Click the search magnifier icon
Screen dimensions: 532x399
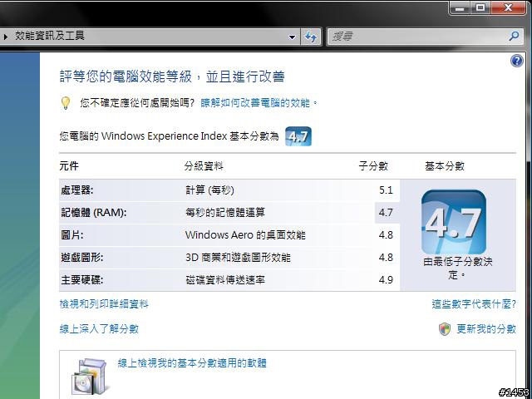pos(514,36)
